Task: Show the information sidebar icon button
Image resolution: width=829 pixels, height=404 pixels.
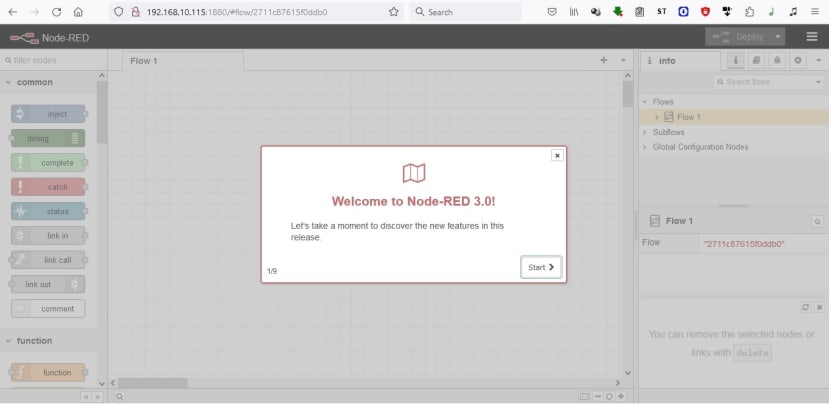Action: point(736,60)
